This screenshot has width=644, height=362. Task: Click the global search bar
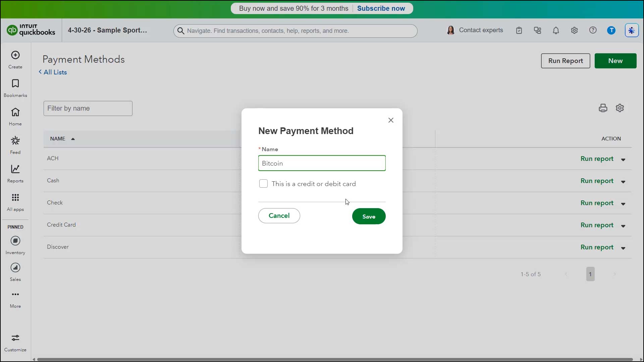(295, 31)
